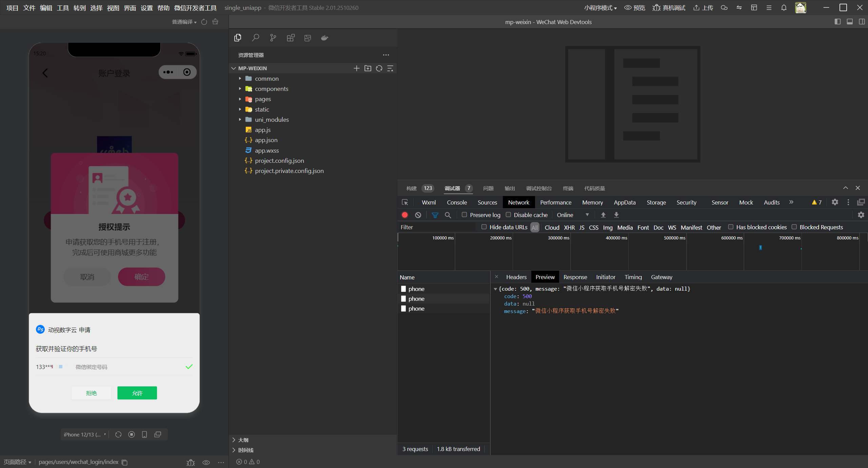Open the 小程序模式 dropdown
The height and width of the screenshot is (468, 868).
[x=600, y=8]
